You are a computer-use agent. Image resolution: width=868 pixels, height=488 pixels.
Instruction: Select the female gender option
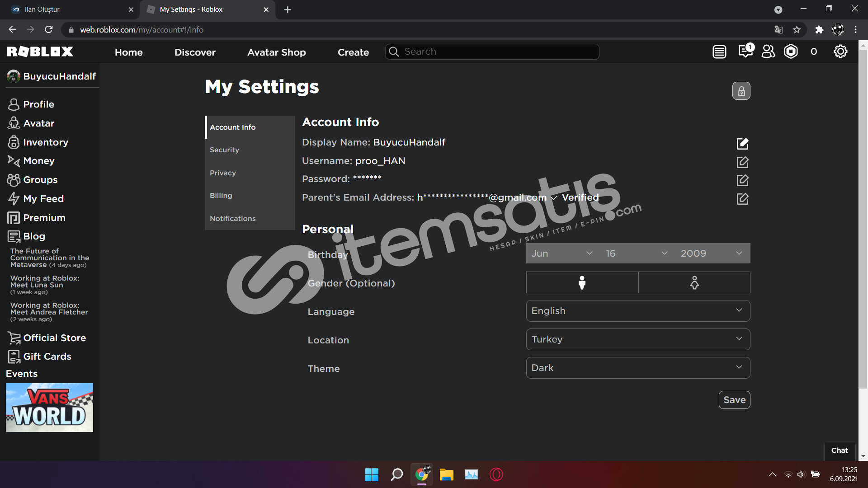click(x=694, y=282)
